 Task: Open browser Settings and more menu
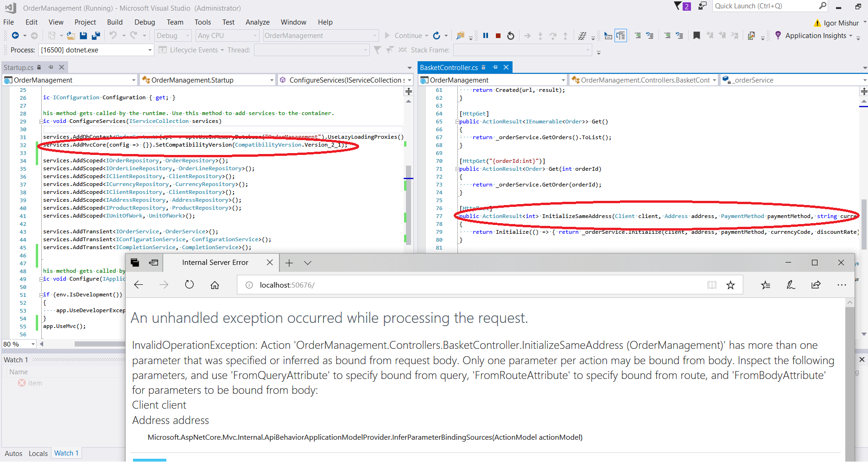pyautogui.click(x=842, y=285)
